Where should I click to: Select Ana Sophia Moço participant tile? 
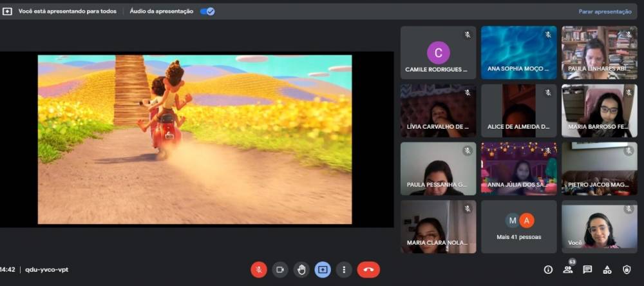pyautogui.click(x=518, y=52)
